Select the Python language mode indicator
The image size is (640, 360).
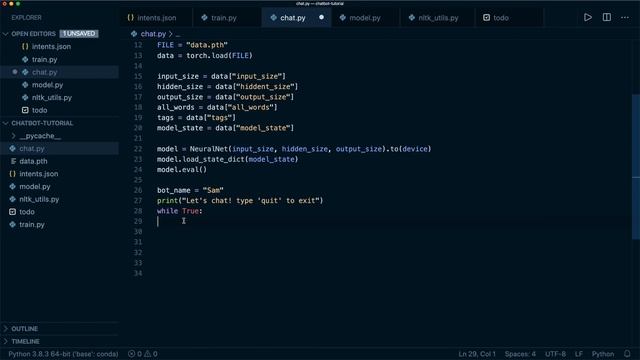click(x=603, y=354)
